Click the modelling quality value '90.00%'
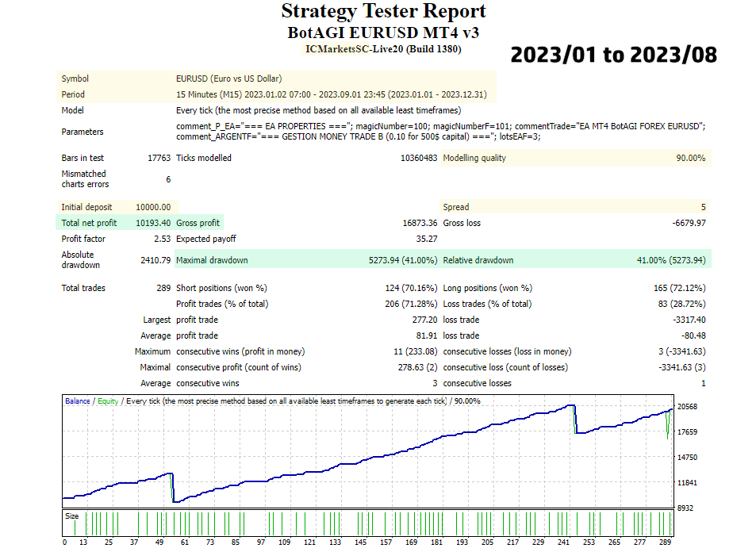Viewport: 756px width, 552px height. (691, 158)
